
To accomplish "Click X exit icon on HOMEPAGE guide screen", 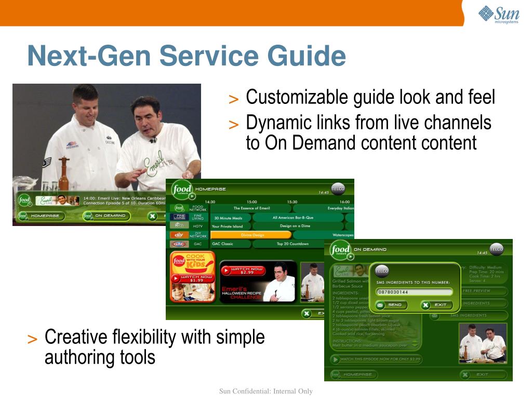I will pyautogui.click(x=307, y=313).
